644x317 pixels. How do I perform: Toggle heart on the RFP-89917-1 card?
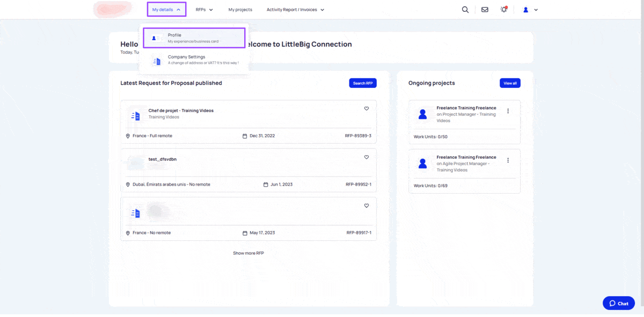[x=367, y=205]
